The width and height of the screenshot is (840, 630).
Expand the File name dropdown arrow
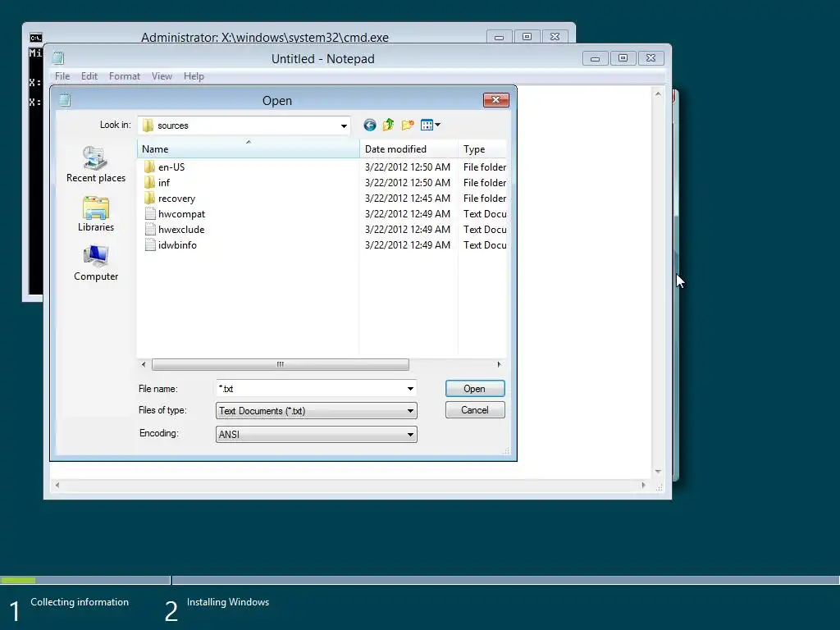(410, 388)
